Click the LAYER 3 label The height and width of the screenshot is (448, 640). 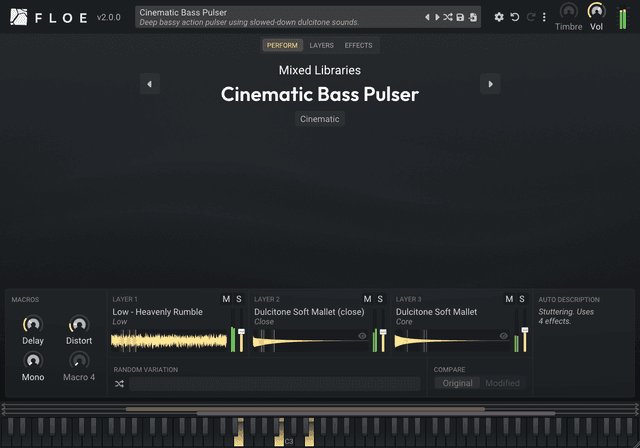[x=408, y=299]
